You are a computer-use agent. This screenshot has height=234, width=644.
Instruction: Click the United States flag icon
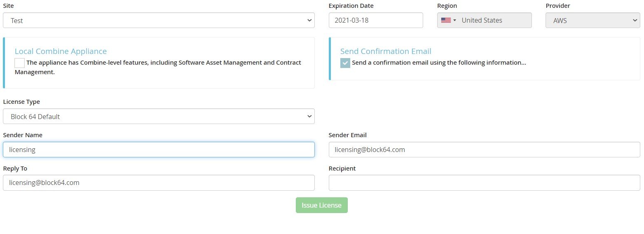pos(446,20)
